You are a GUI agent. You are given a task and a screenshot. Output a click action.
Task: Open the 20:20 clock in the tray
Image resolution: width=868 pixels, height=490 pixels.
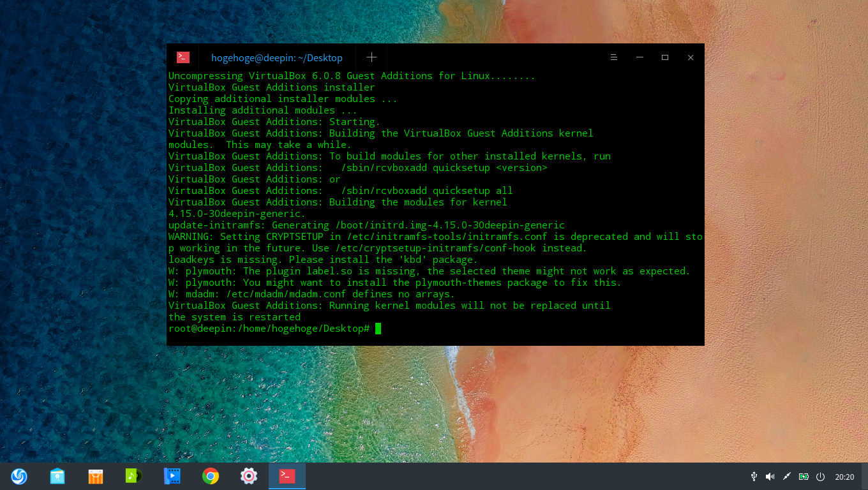click(x=844, y=477)
